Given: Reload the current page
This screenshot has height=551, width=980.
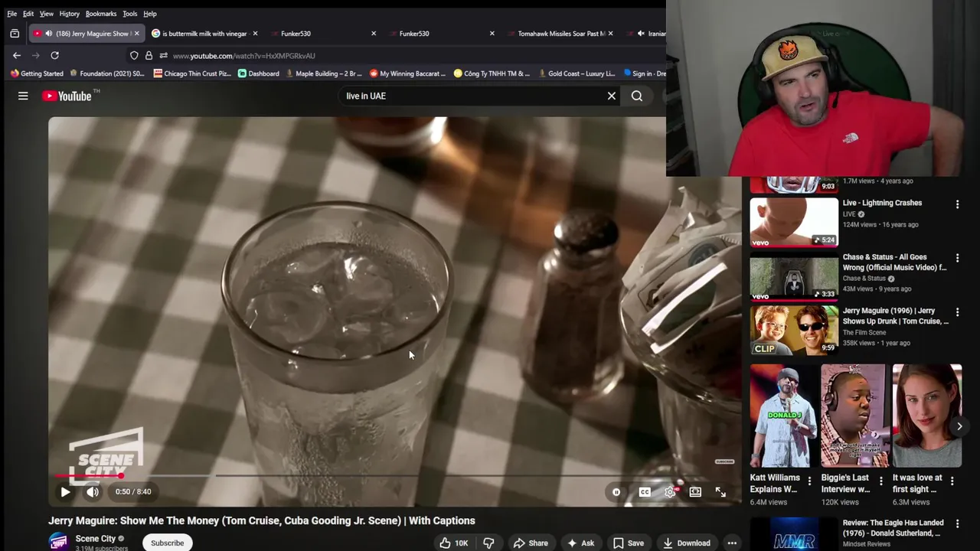Looking at the screenshot, I should pyautogui.click(x=54, y=55).
